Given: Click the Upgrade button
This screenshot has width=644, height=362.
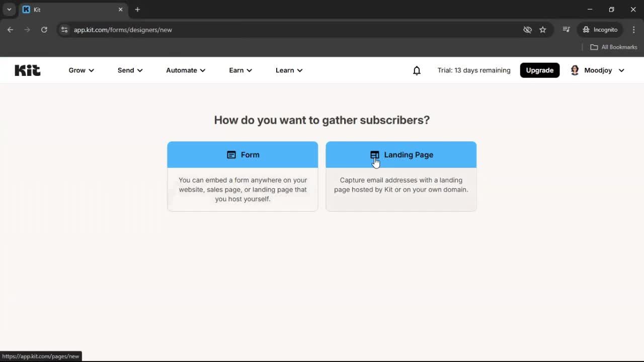Looking at the screenshot, I should (x=539, y=70).
